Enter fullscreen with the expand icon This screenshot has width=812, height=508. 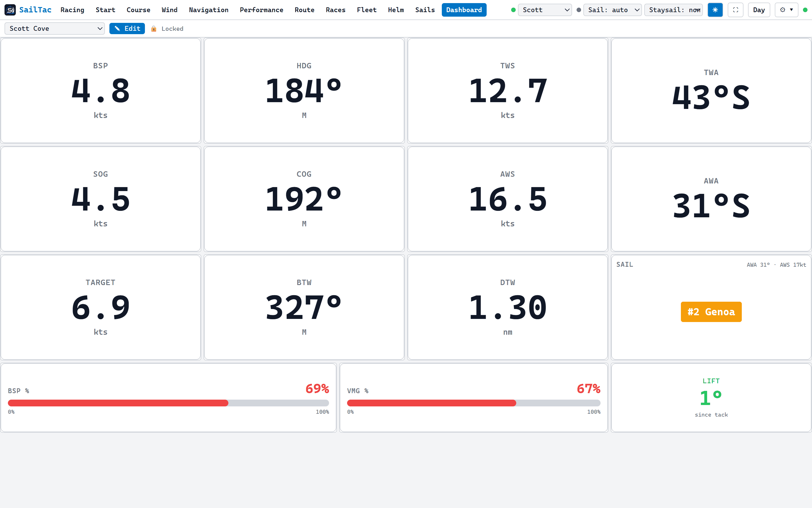[736, 10]
